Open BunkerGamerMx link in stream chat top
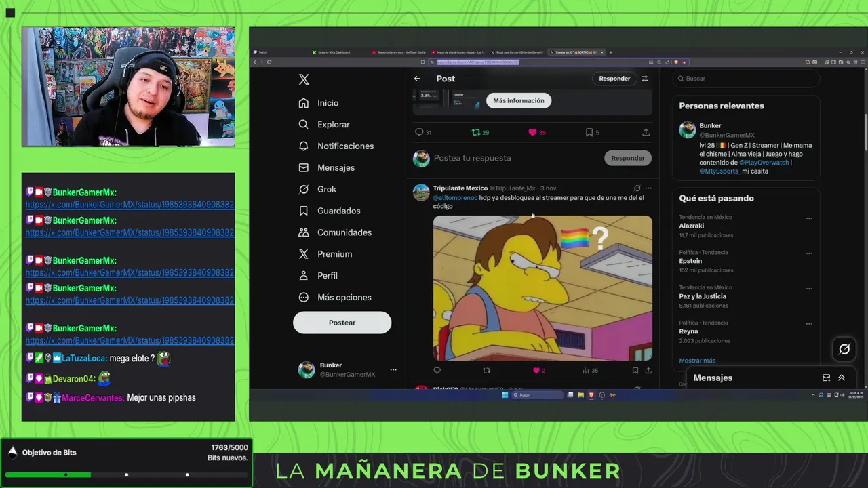This screenshot has width=868, height=488. coord(130,204)
